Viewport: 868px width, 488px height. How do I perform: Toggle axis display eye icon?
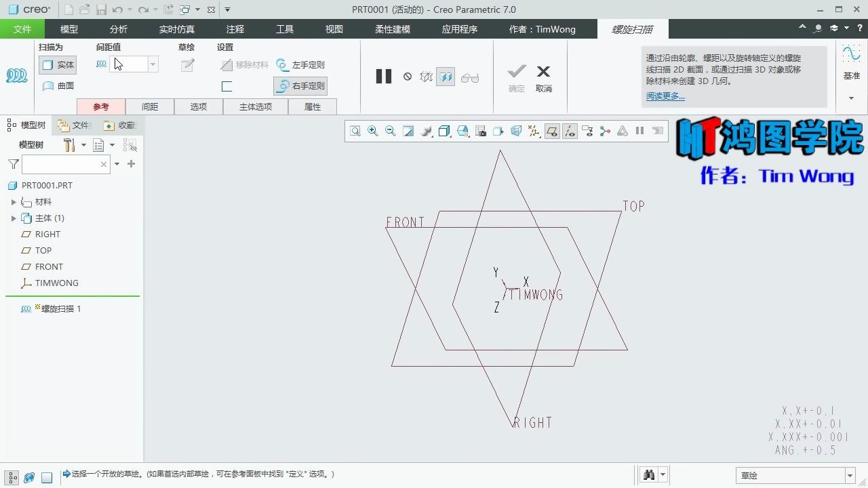[570, 131]
